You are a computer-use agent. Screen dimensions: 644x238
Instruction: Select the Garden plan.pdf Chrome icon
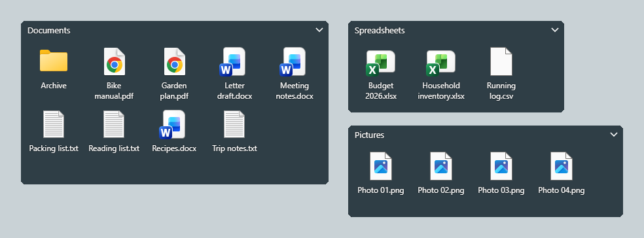pyautogui.click(x=175, y=61)
